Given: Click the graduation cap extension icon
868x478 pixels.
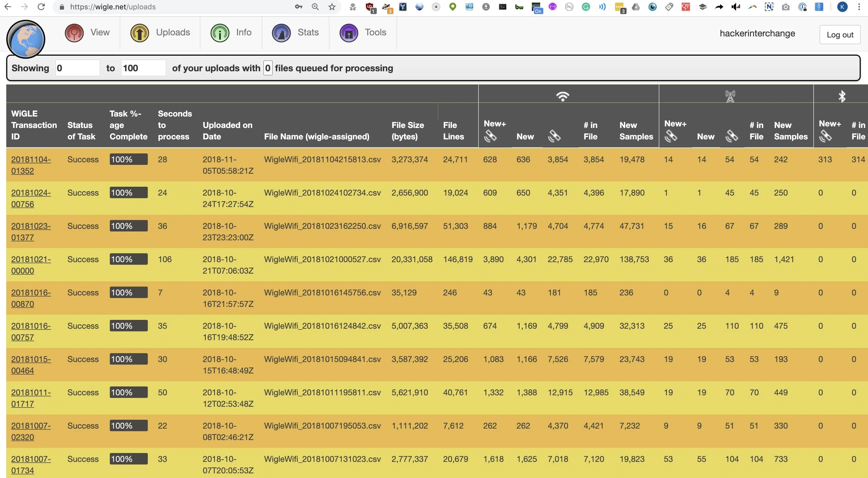Looking at the screenshot, I should 703,7.
